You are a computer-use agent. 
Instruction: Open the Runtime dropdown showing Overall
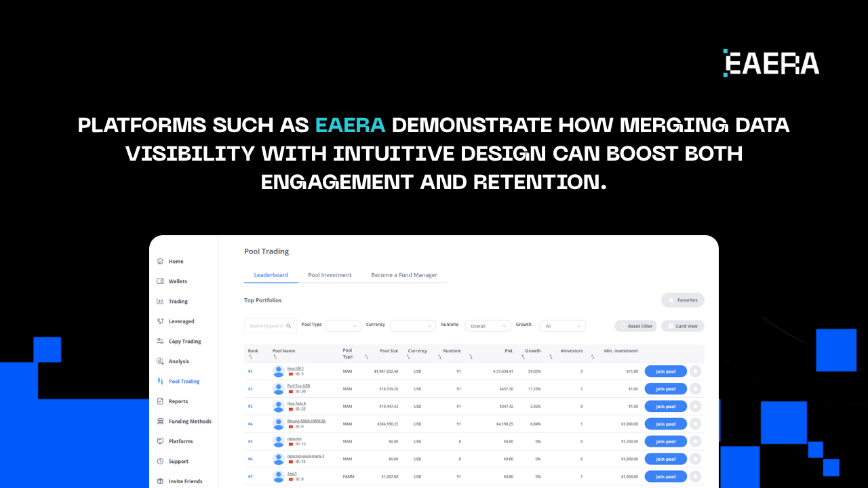(488, 325)
